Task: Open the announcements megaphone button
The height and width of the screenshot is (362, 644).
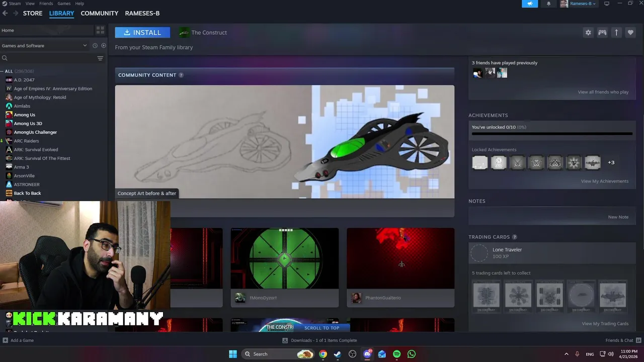Action: pyautogui.click(x=530, y=4)
